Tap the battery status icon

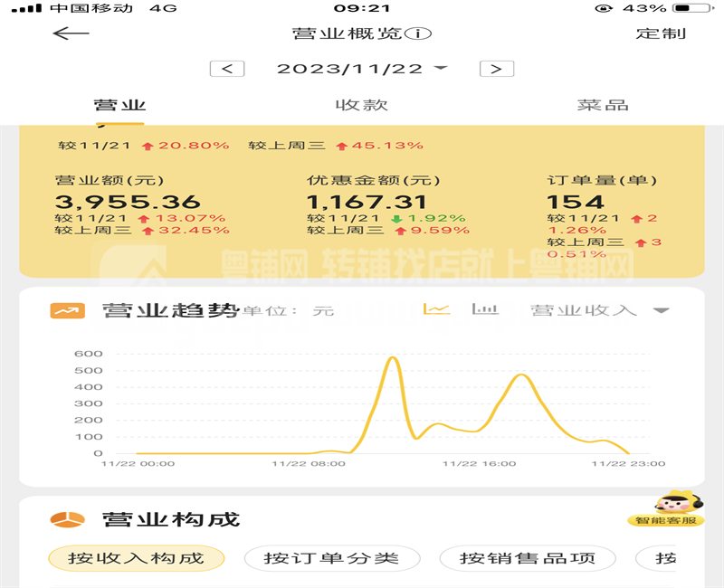[x=693, y=8]
